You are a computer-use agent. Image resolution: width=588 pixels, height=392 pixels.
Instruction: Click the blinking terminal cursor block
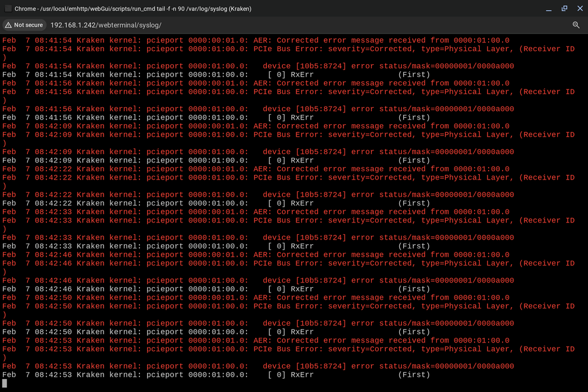click(x=5, y=383)
